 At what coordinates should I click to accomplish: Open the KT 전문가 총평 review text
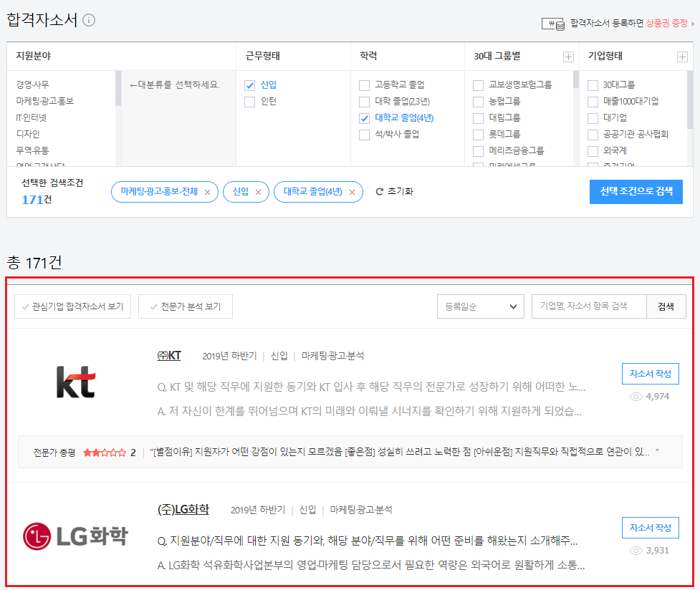404,453
